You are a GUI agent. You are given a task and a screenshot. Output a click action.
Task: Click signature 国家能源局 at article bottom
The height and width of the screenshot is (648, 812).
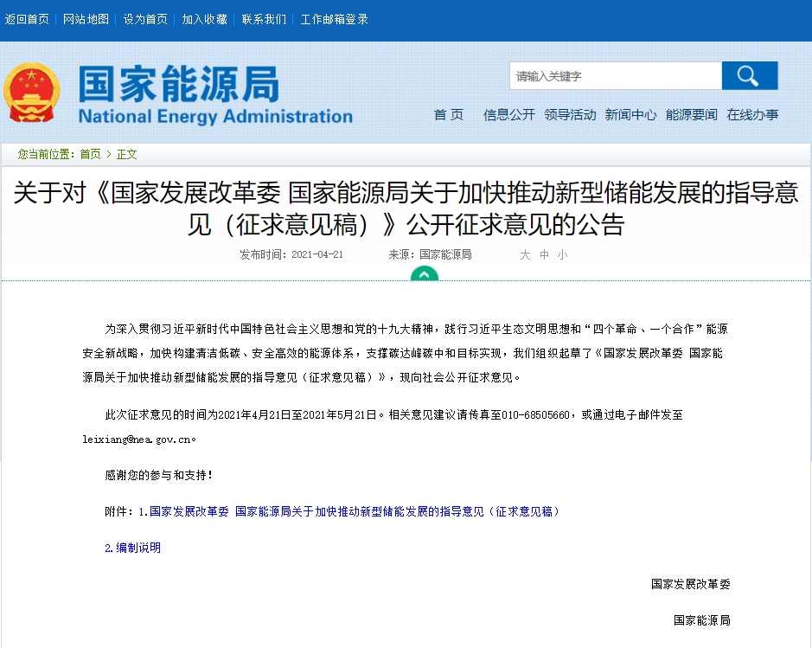pos(701,620)
